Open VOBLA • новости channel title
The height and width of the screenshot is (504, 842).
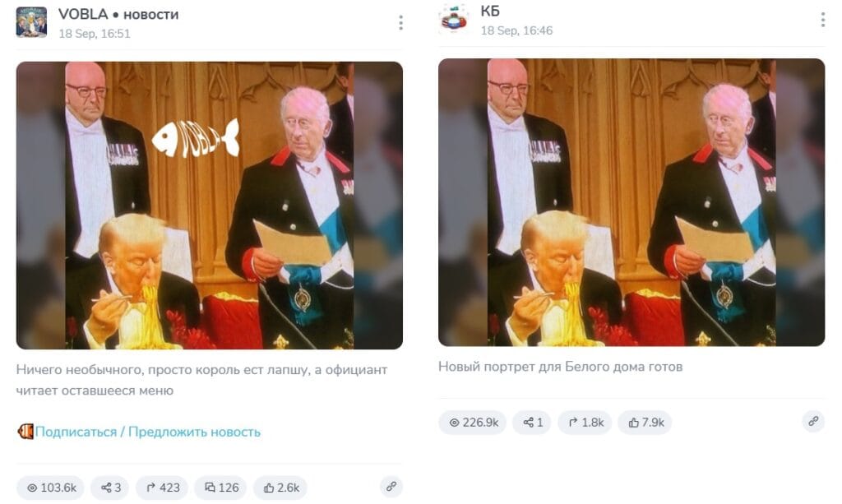point(118,15)
